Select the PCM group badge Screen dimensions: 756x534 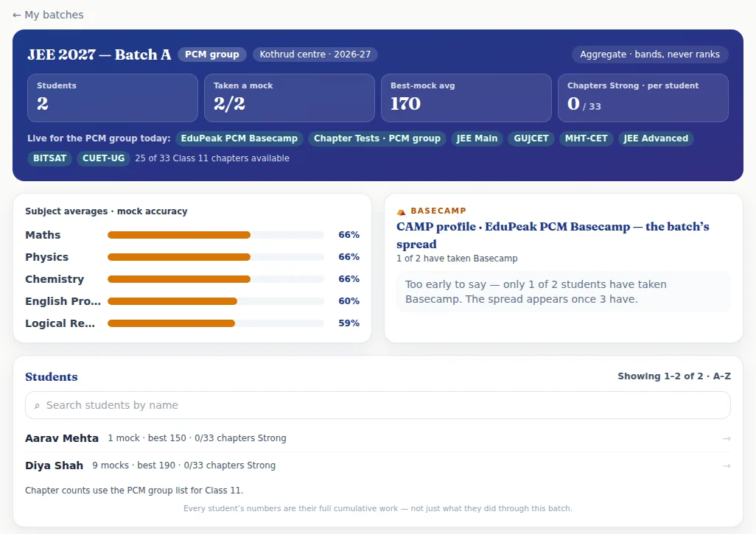click(x=212, y=55)
